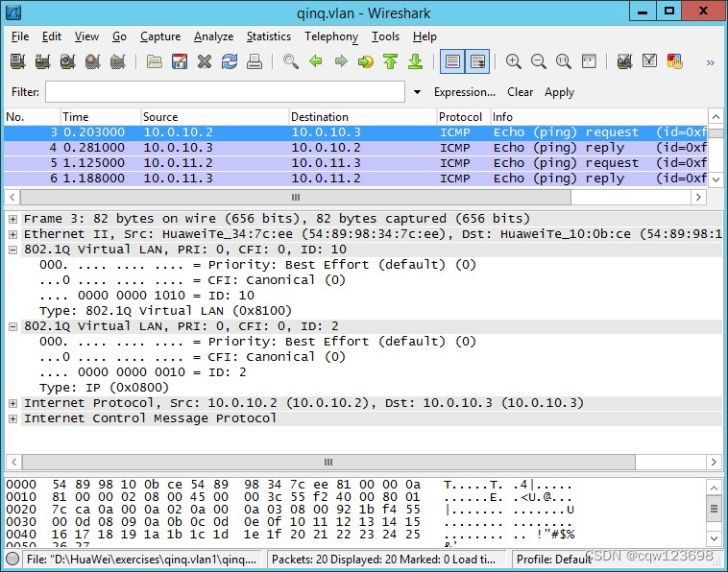Viewport: 728px width, 572px height.
Task: Clear the display filter
Action: 520,92
